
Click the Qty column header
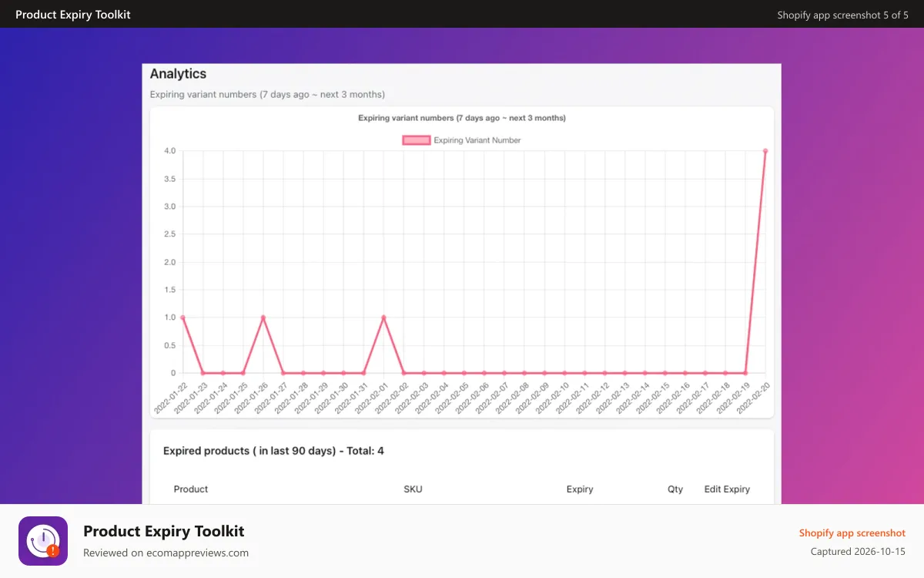tap(675, 489)
